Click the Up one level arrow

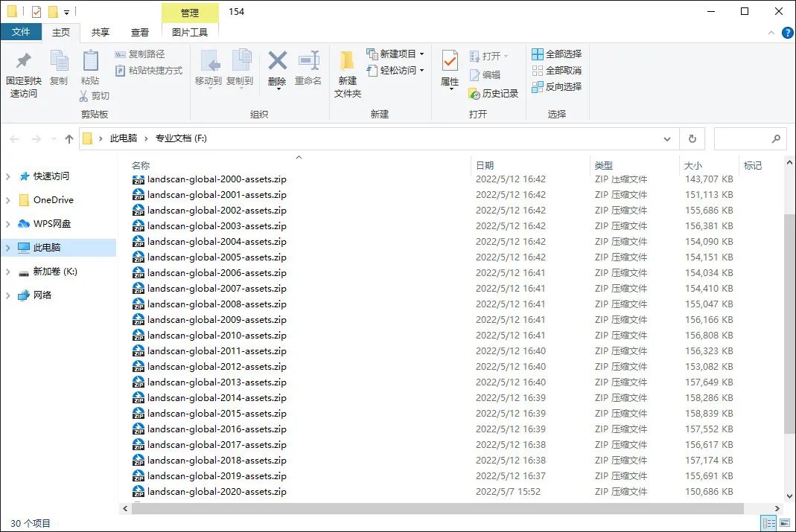[x=69, y=139]
